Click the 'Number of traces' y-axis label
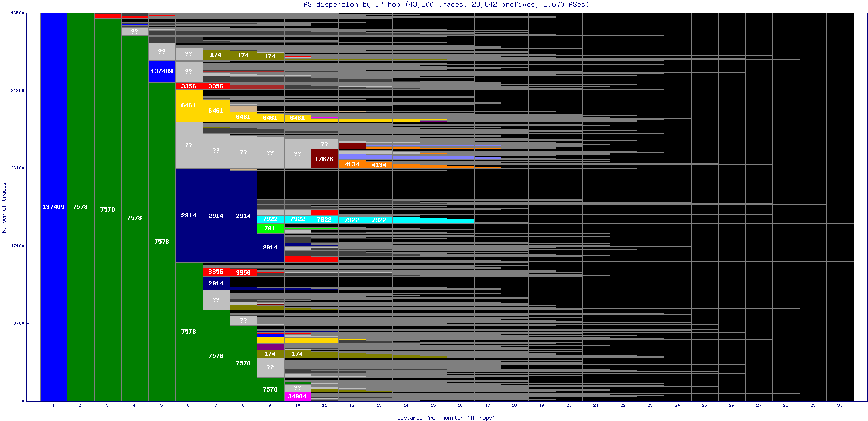Screen dimensions: 868x421 (4, 207)
